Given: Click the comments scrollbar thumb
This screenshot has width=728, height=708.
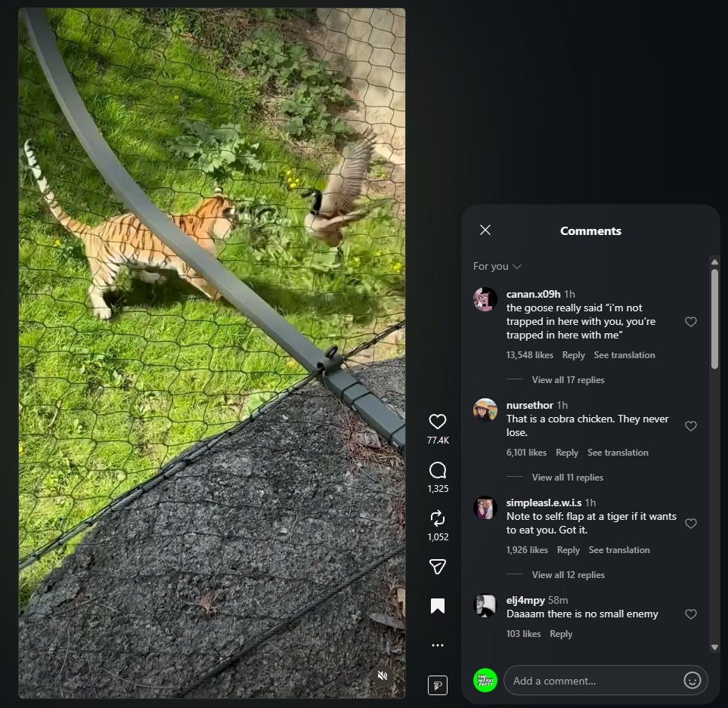Looking at the screenshot, I should pos(714,320).
